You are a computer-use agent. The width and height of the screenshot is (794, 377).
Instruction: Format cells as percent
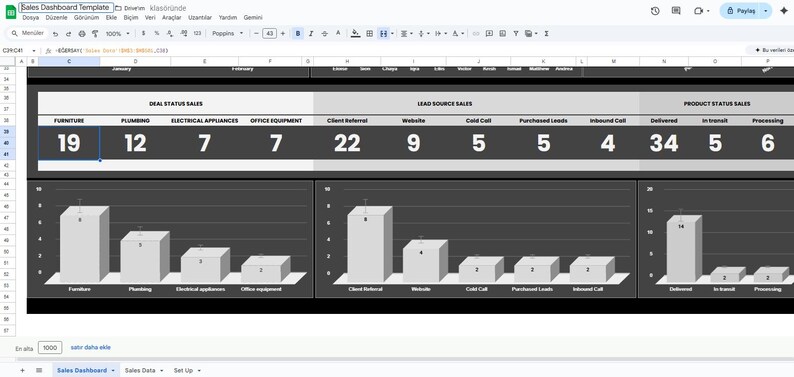coord(156,33)
